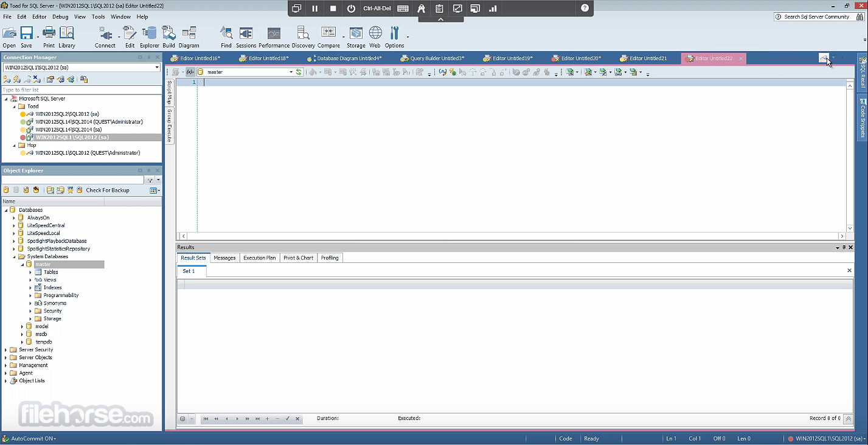Screen dimensions: 868x445
Task: Expand the Tables node under master
Action: point(30,272)
